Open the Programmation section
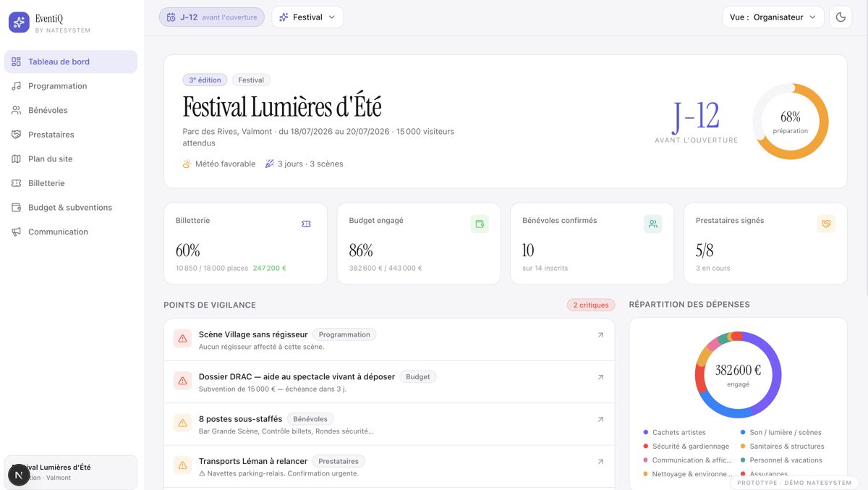 70,86
